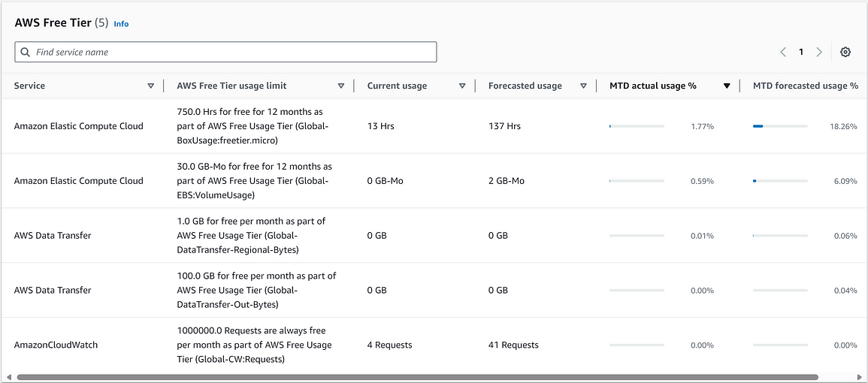Click the 0.01% actual usage value
Image resolution: width=868 pixels, height=383 pixels.
[x=703, y=236]
